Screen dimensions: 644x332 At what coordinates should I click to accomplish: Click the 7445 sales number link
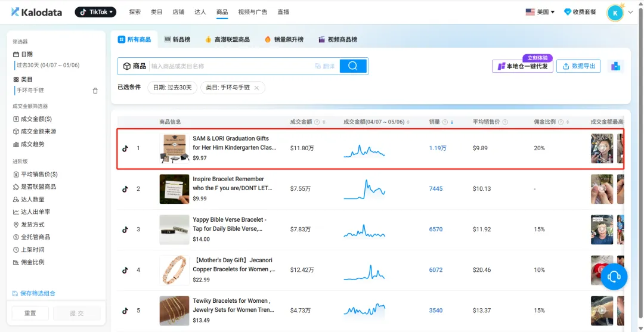click(x=436, y=189)
